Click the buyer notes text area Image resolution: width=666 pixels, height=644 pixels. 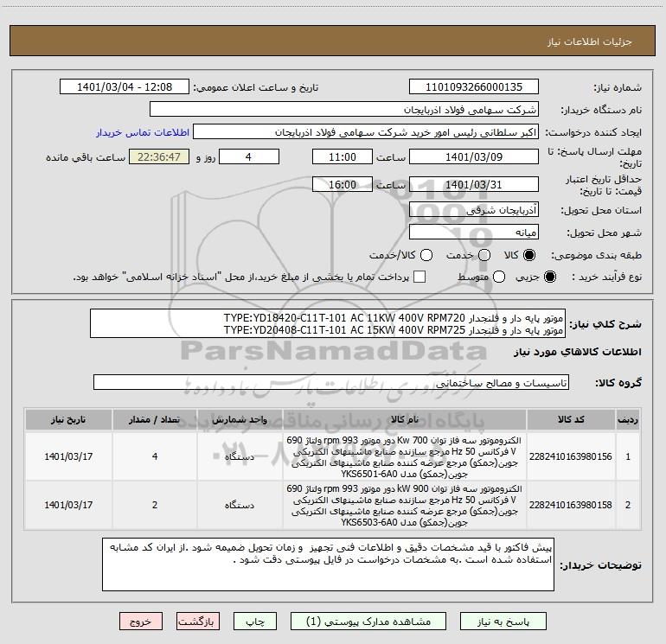[328, 564]
